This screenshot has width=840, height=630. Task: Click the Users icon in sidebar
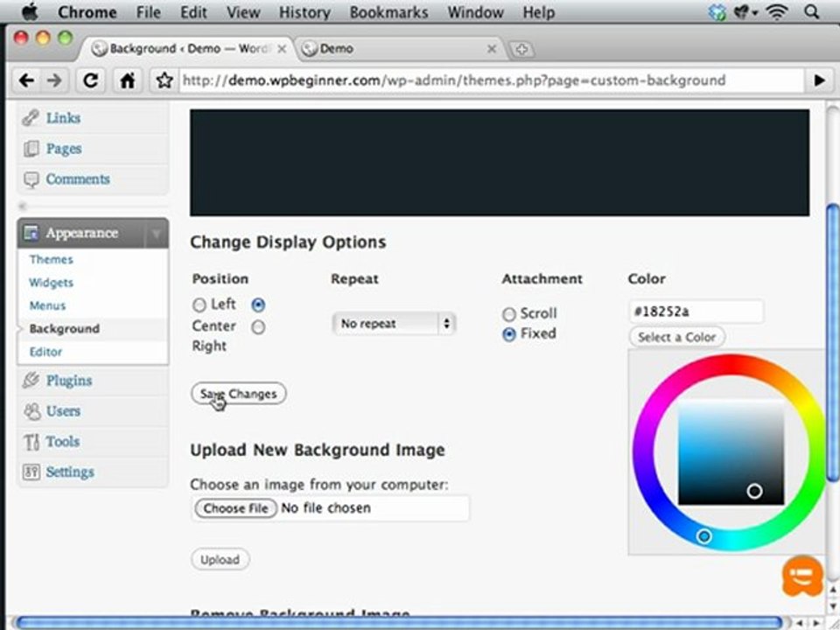(32, 411)
